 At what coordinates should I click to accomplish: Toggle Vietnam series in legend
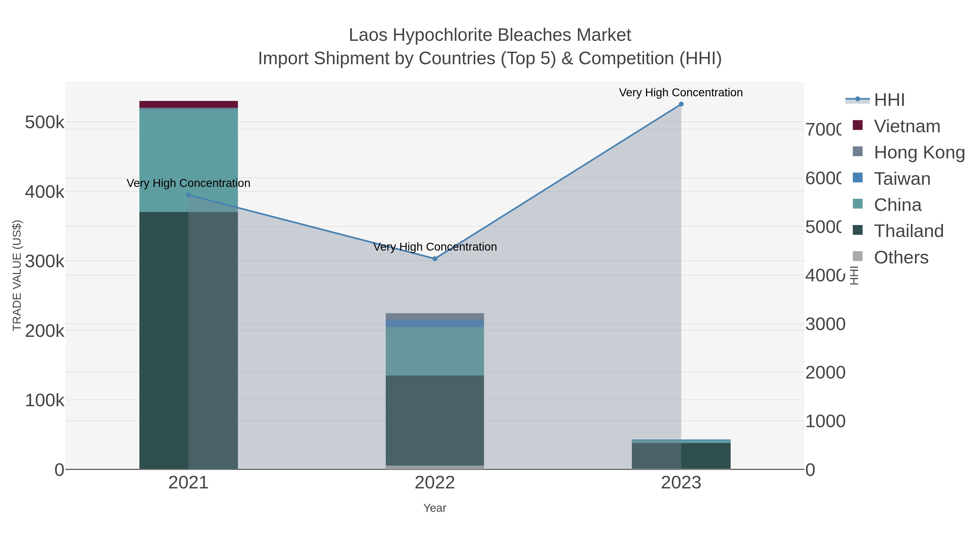click(896, 126)
